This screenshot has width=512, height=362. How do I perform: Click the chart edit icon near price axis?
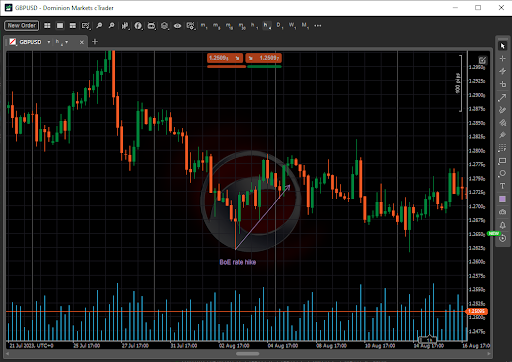482,60
